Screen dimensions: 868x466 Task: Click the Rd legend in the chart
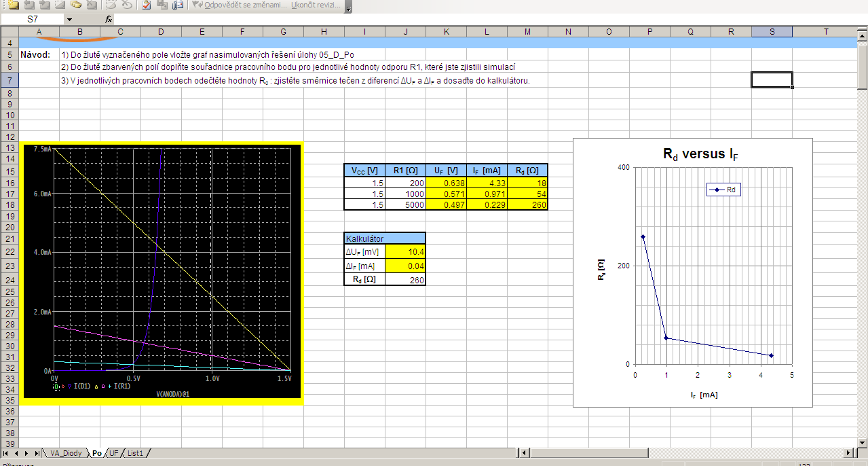tap(723, 190)
